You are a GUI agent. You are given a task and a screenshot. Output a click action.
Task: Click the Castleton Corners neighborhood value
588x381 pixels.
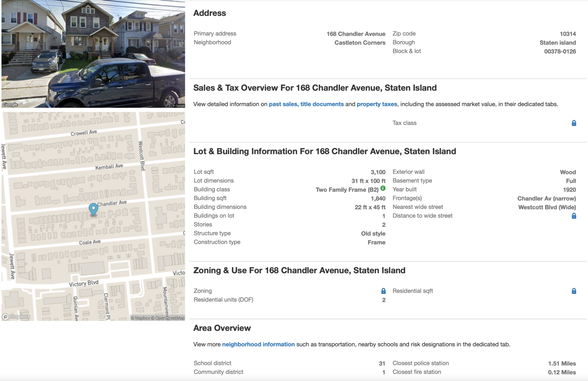(x=360, y=43)
